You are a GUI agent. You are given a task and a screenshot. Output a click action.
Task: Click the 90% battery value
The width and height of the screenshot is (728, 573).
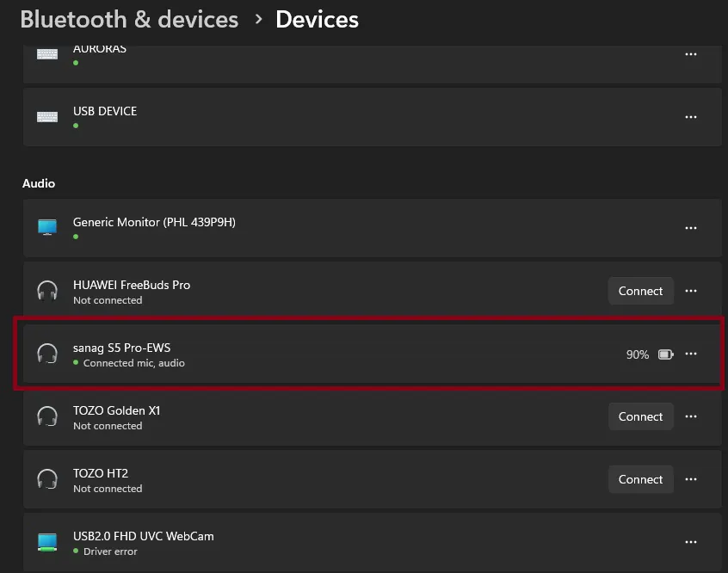point(638,354)
